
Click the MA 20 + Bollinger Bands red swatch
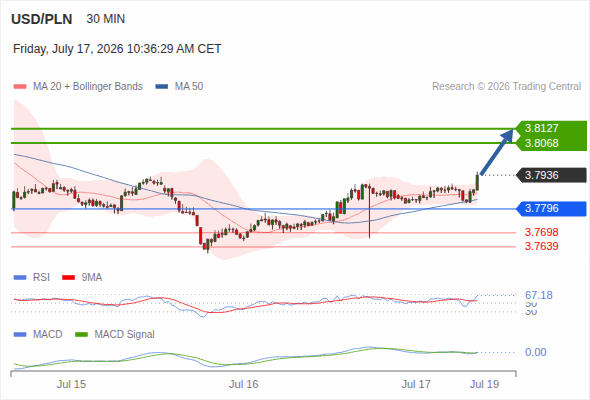point(20,87)
